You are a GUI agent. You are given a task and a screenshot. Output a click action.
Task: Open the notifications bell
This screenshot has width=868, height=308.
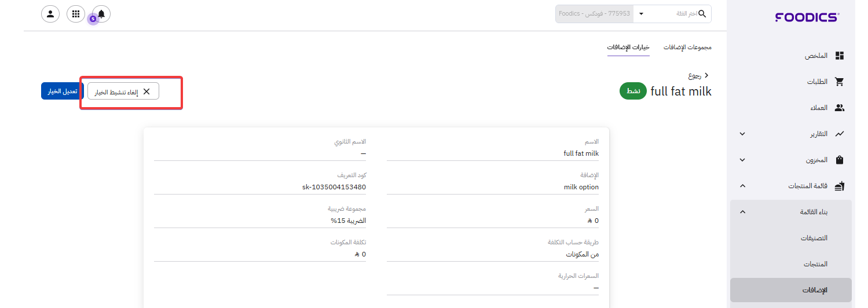coord(101,14)
